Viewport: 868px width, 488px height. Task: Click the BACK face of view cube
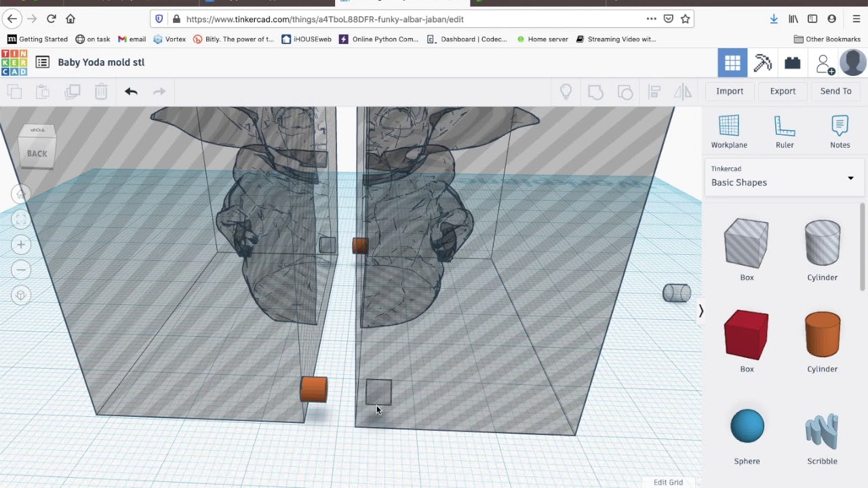37,153
